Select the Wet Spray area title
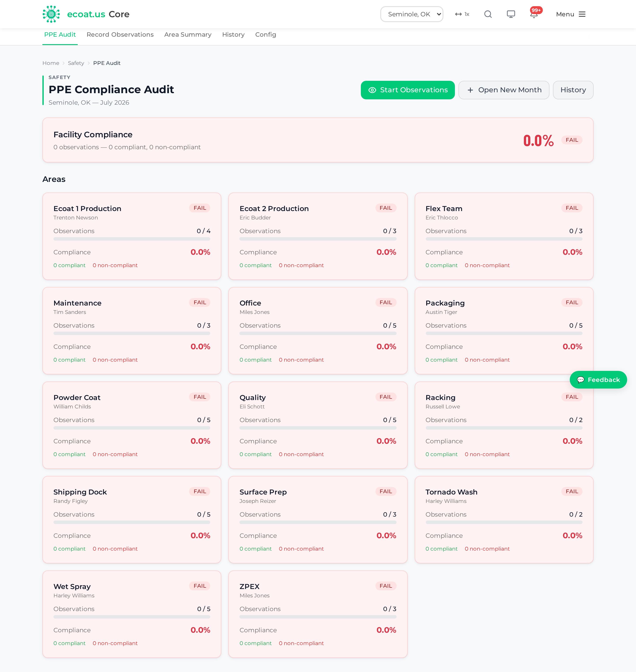 tap(72, 587)
